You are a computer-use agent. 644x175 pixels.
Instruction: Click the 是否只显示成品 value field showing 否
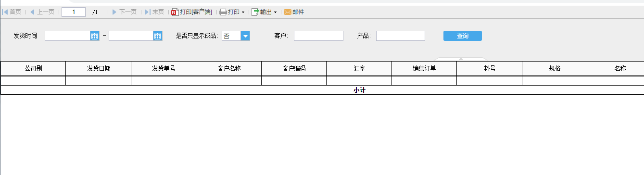tap(231, 36)
